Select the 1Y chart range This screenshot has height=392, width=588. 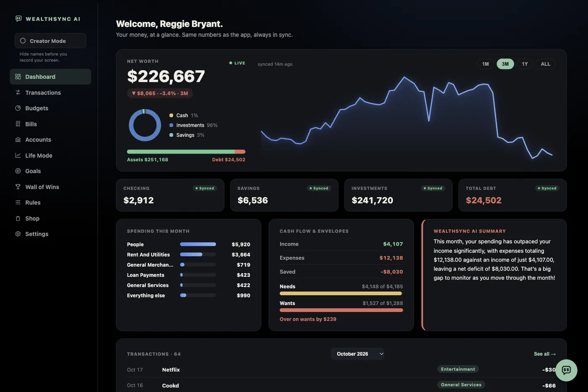pos(525,64)
